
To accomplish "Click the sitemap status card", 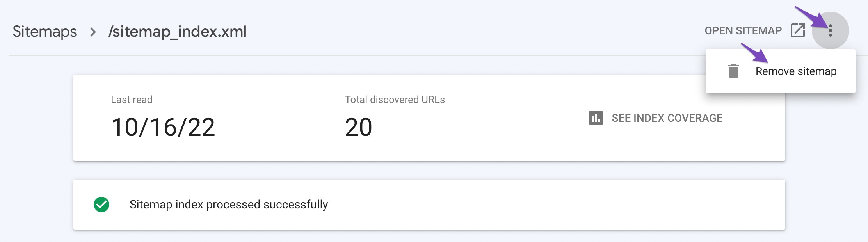I will tap(429, 205).
